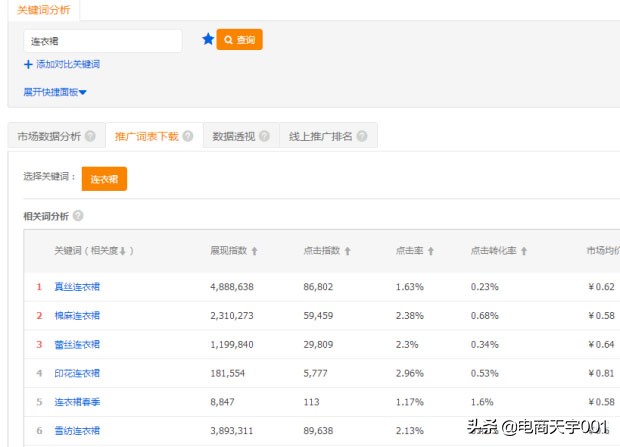Click the 3,893,311 impressions value
620x447 pixels.
pyautogui.click(x=232, y=431)
